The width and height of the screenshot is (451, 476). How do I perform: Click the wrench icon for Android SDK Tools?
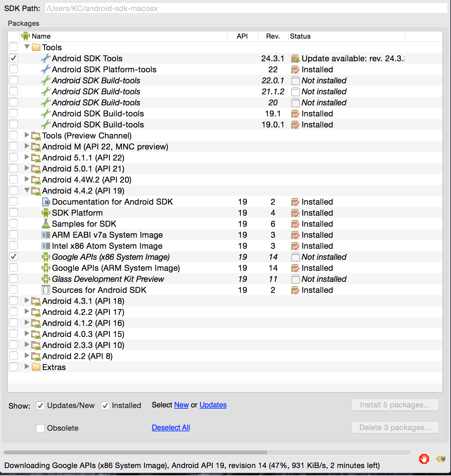46,59
